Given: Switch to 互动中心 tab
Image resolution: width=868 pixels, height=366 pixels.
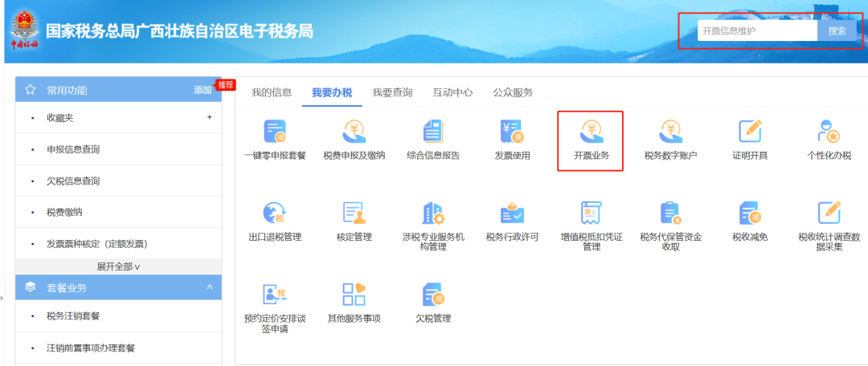Looking at the screenshot, I should pyautogui.click(x=452, y=93).
